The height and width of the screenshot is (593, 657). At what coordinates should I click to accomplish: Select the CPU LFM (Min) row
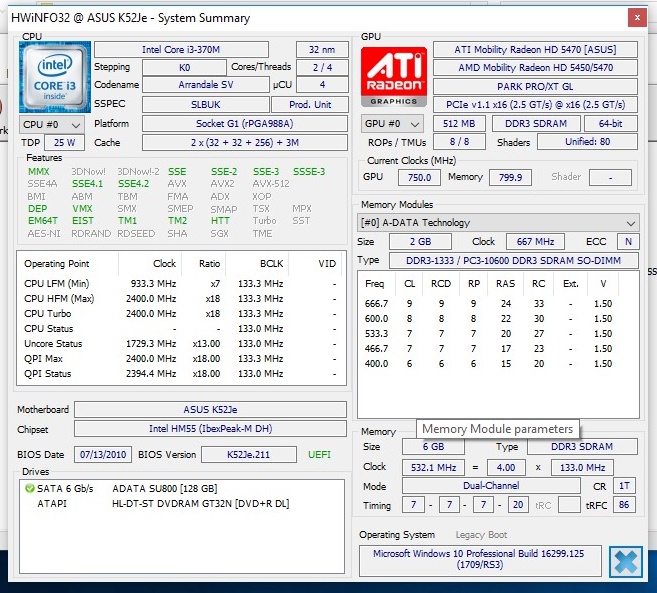coord(181,284)
